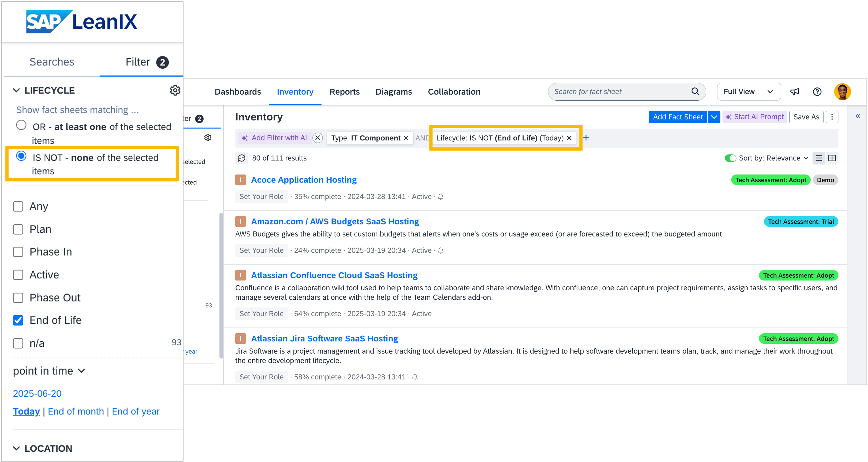Toggle the Sort by switch
The height and width of the screenshot is (462, 868).
point(730,158)
